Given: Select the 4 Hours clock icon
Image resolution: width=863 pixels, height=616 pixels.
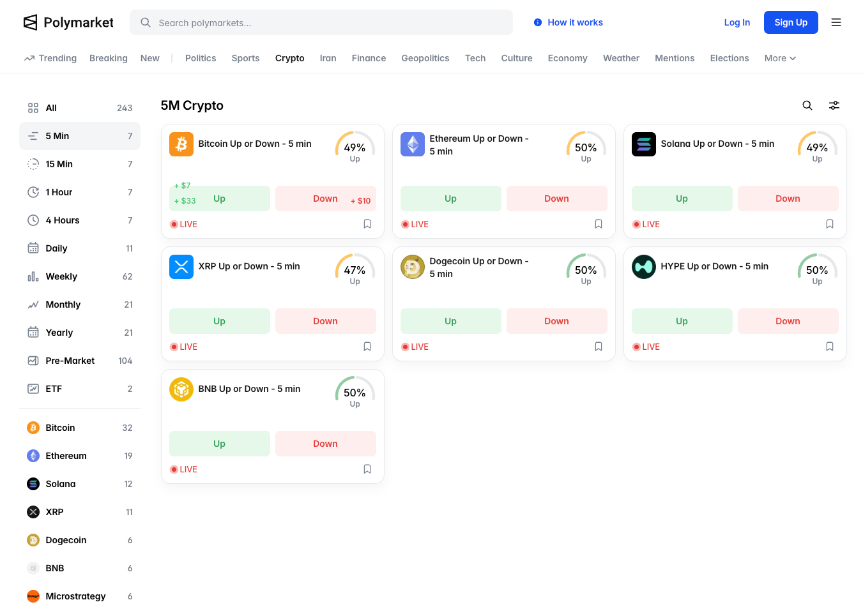Looking at the screenshot, I should click(33, 220).
